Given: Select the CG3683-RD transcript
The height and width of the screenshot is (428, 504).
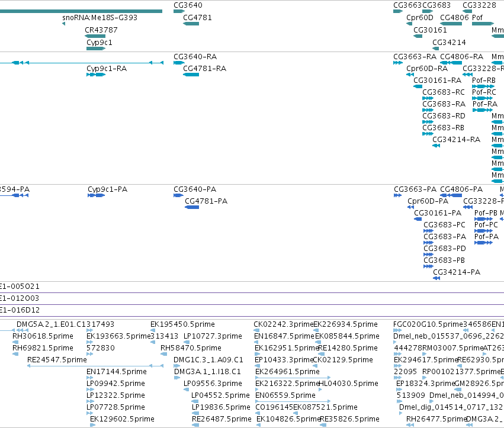Looking at the screenshot, I should pyautogui.click(x=428, y=122).
